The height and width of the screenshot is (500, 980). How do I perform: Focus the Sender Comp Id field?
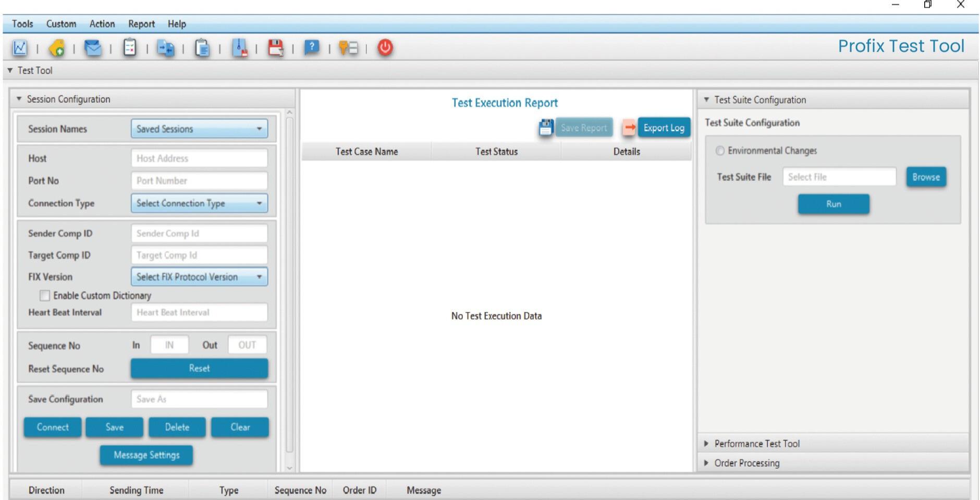(x=199, y=234)
